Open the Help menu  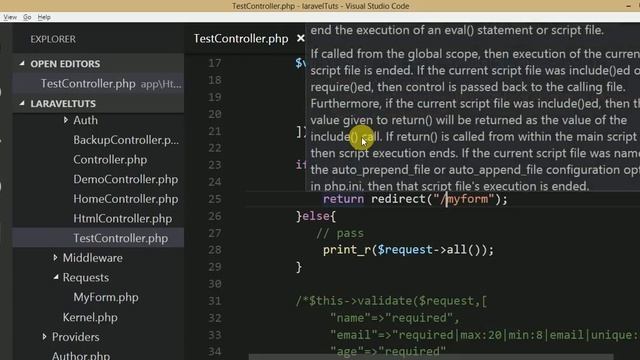44,17
